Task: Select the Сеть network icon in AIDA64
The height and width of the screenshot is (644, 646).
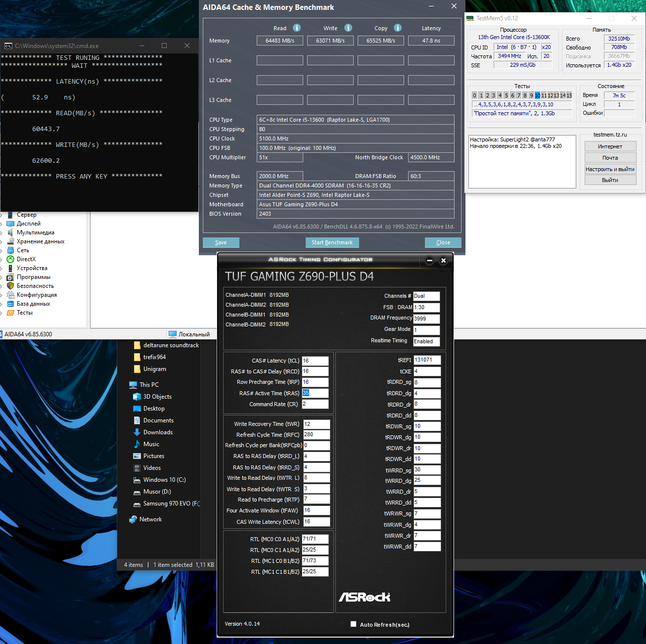Action: pos(10,250)
